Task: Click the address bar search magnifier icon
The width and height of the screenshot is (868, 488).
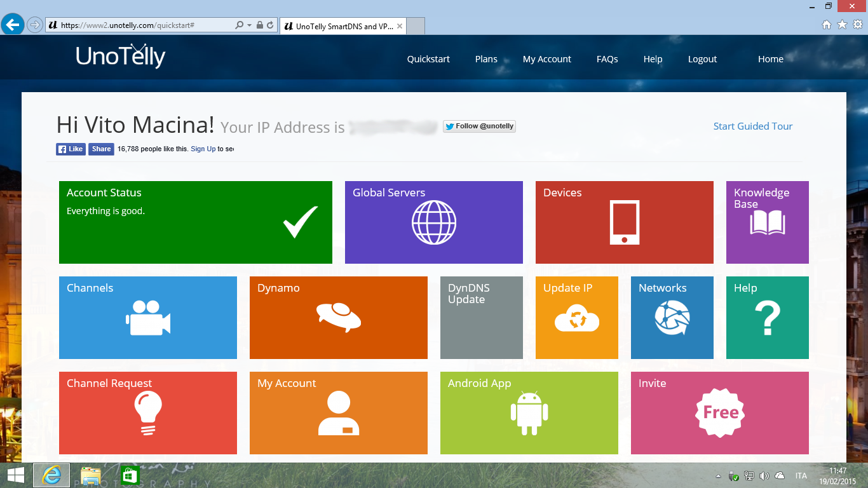Action: (x=239, y=25)
